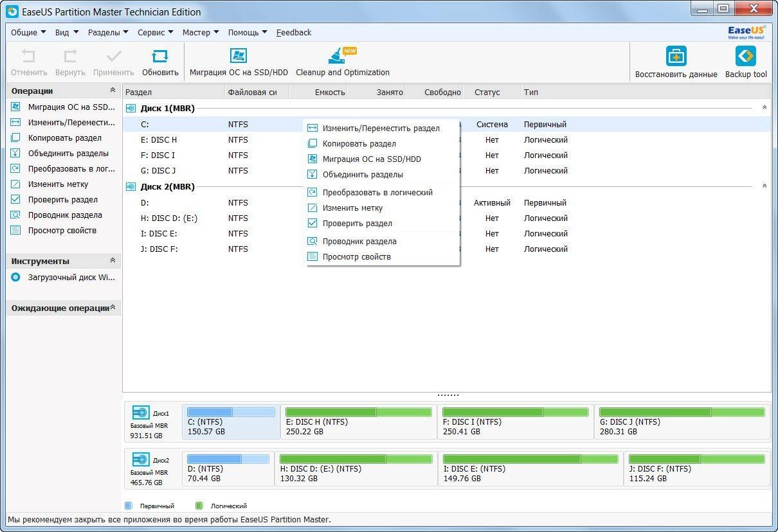Collapse the Ожидающие операции panel
Viewport: 778px width, 532px height.
113,308
